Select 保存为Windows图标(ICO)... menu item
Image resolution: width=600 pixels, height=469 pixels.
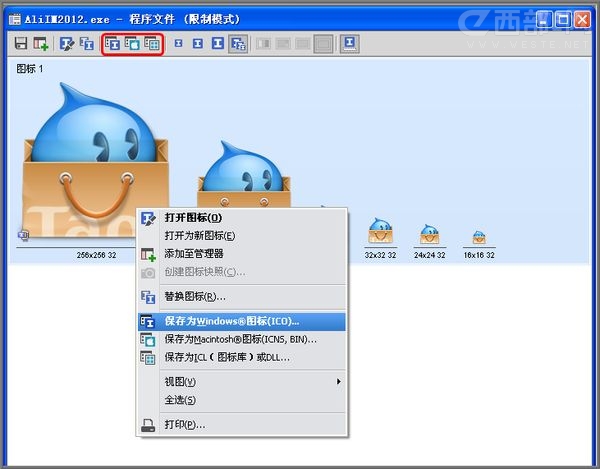click(231, 321)
